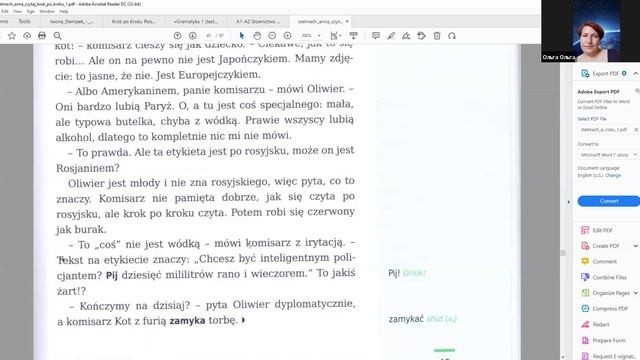The height and width of the screenshot is (360, 640).
Task: Click the current page number field
Action: point(209,36)
